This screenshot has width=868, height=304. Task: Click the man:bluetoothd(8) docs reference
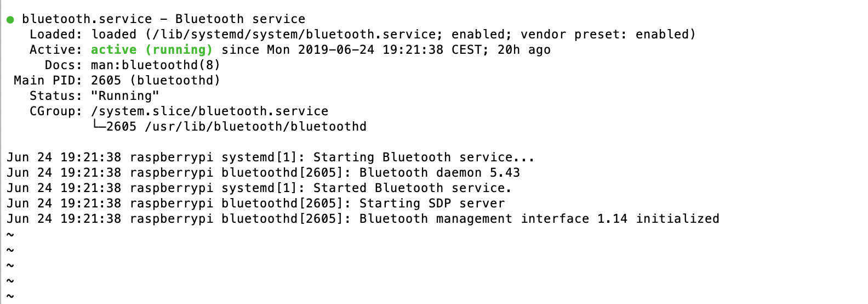[x=155, y=65]
